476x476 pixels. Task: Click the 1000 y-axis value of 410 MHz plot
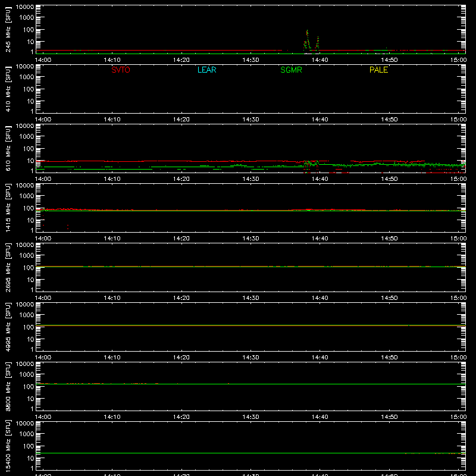coord(27,77)
